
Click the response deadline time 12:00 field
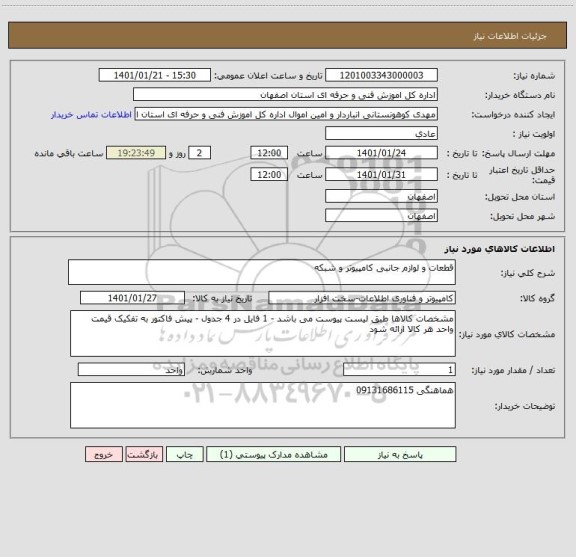pos(269,153)
